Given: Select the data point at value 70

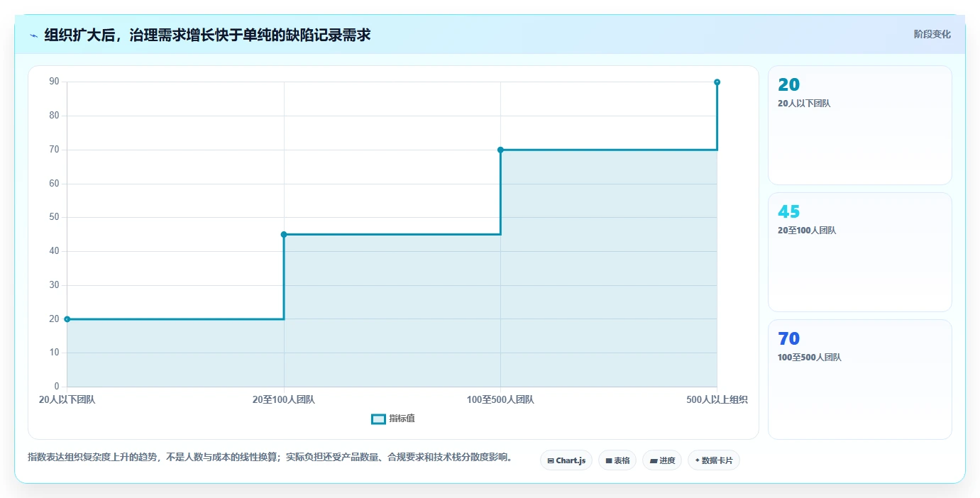Looking at the screenshot, I should 500,150.
